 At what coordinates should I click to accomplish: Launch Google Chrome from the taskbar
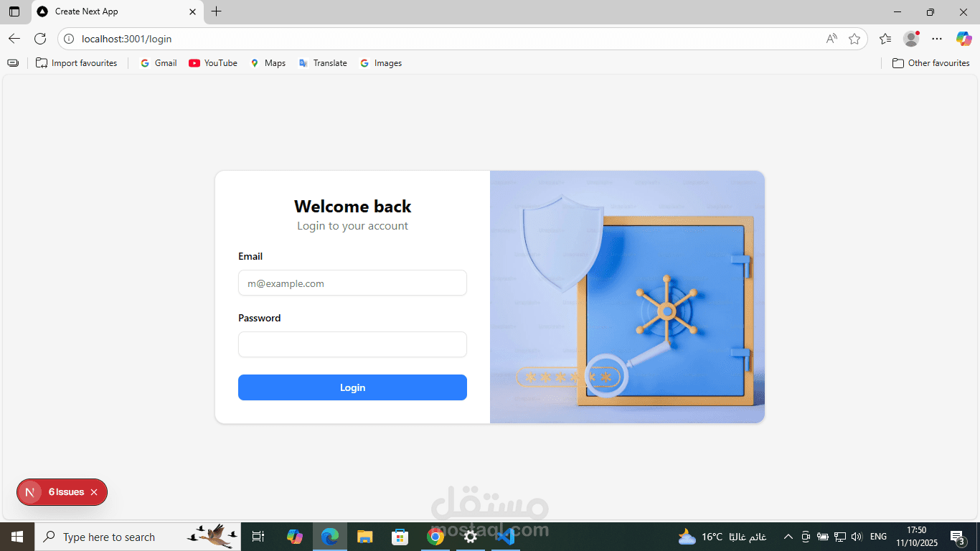pyautogui.click(x=435, y=537)
